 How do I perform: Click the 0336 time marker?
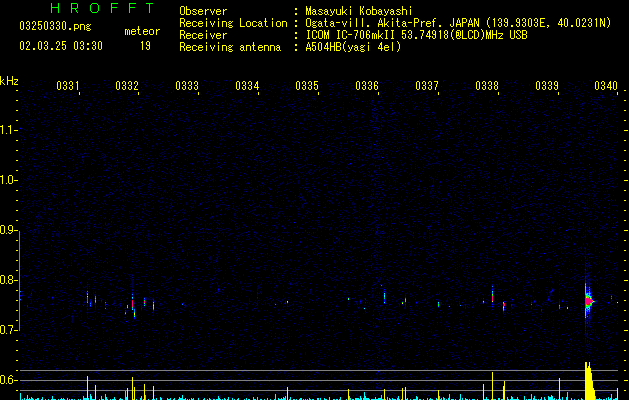(367, 86)
